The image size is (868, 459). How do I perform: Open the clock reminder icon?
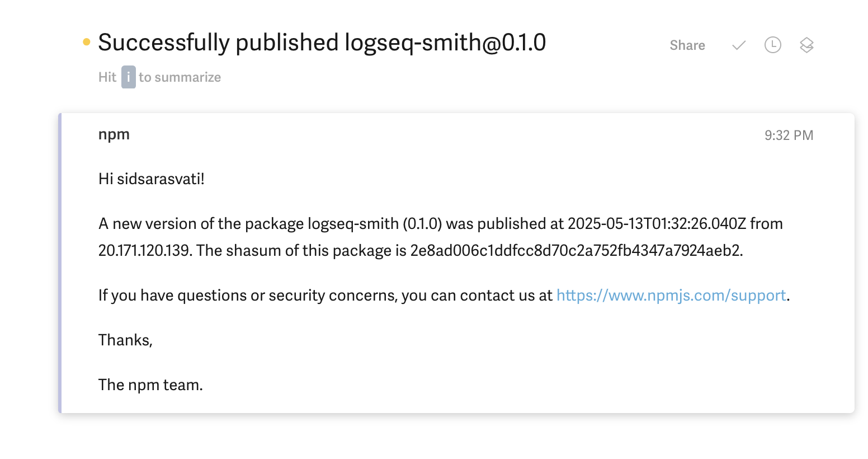(x=772, y=45)
